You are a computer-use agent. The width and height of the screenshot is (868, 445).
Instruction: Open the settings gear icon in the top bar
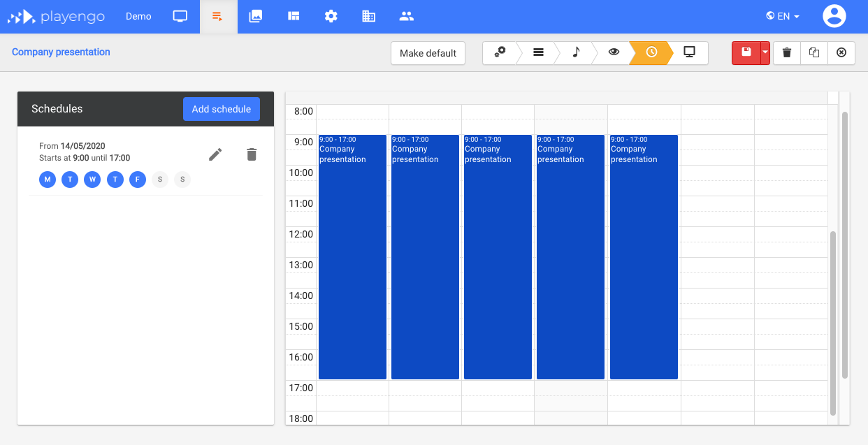(x=331, y=17)
